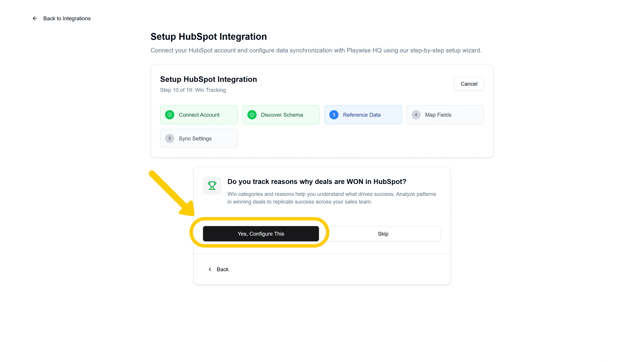This screenshot has height=362, width=644.
Task: Click the number 5 badge on Sync Settings
Action: pos(170,138)
